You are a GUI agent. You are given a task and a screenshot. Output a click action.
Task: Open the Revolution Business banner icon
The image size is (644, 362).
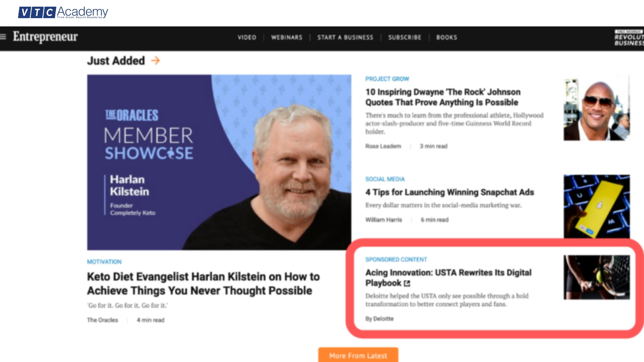tap(629, 38)
